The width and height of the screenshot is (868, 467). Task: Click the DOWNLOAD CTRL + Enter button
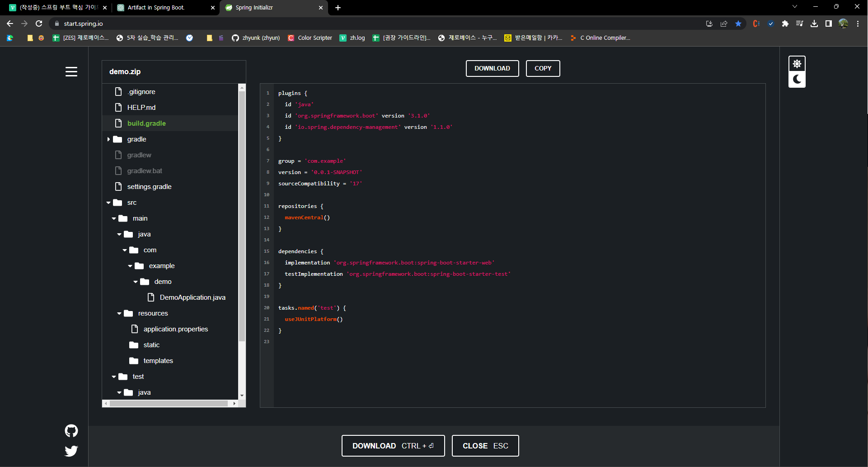[x=393, y=446]
